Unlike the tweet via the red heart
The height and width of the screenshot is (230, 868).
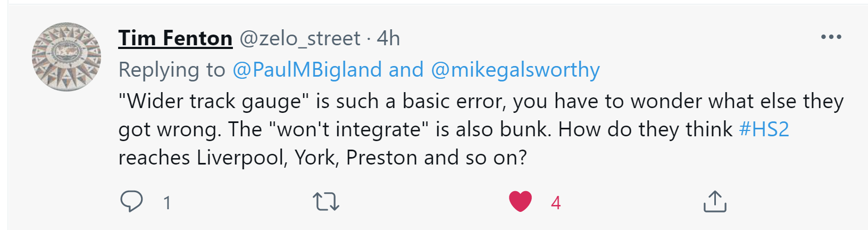point(520,202)
